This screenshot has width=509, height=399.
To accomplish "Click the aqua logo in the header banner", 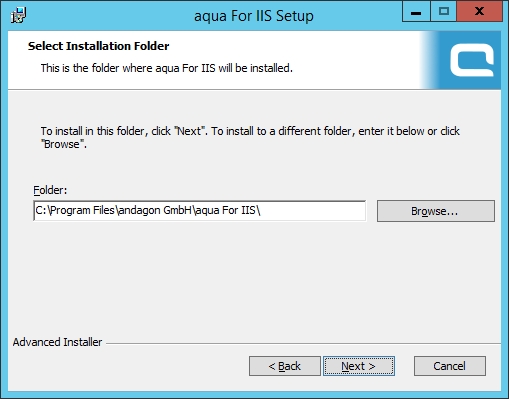I will (472, 61).
